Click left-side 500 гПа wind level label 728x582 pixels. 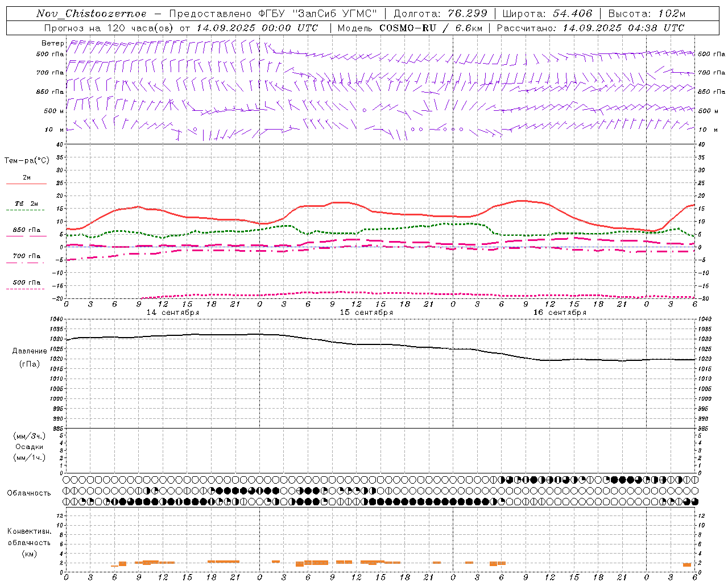(50, 54)
